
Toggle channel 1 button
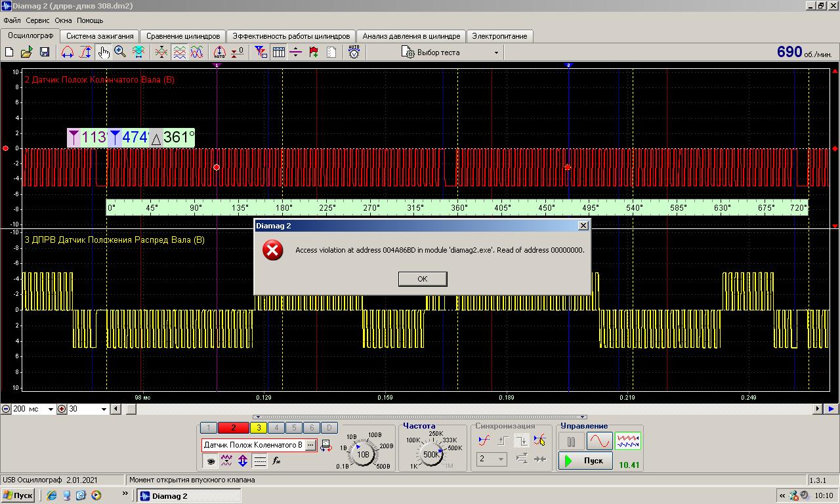coord(208,428)
